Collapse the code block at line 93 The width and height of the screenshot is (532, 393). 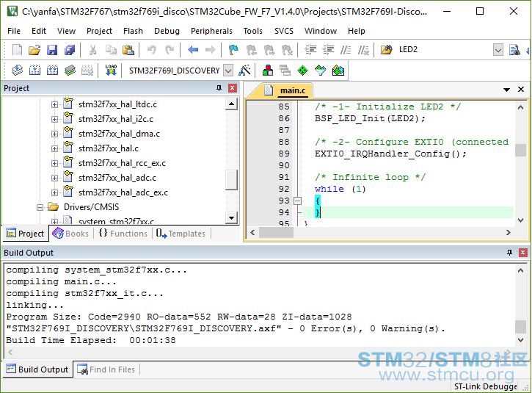click(298, 201)
